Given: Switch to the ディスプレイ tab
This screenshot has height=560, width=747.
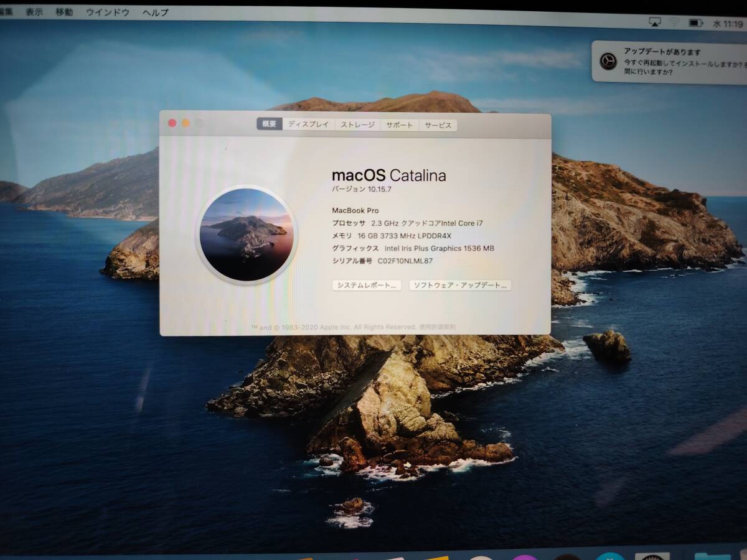Looking at the screenshot, I should pyautogui.click(x=308, y=124).
